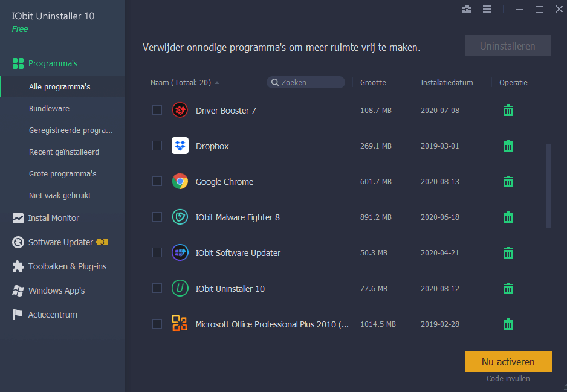
Task: Click the install date 2019-02-28
Action: (x=439, y=324)
